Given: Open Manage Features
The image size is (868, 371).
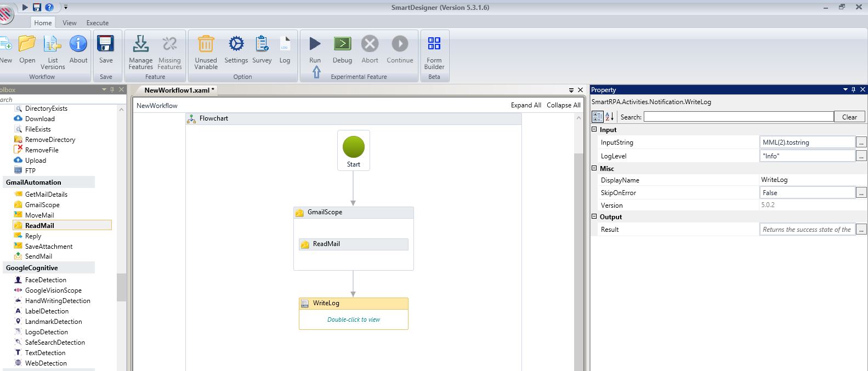Looking at the screenshot, I should tap(141, 44).
